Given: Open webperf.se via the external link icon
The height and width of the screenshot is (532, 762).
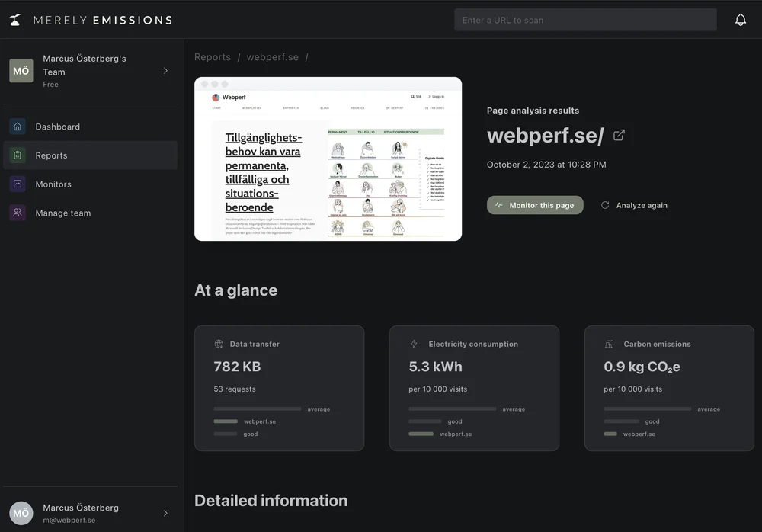Looking at the screenshot, I should point(618,134).
